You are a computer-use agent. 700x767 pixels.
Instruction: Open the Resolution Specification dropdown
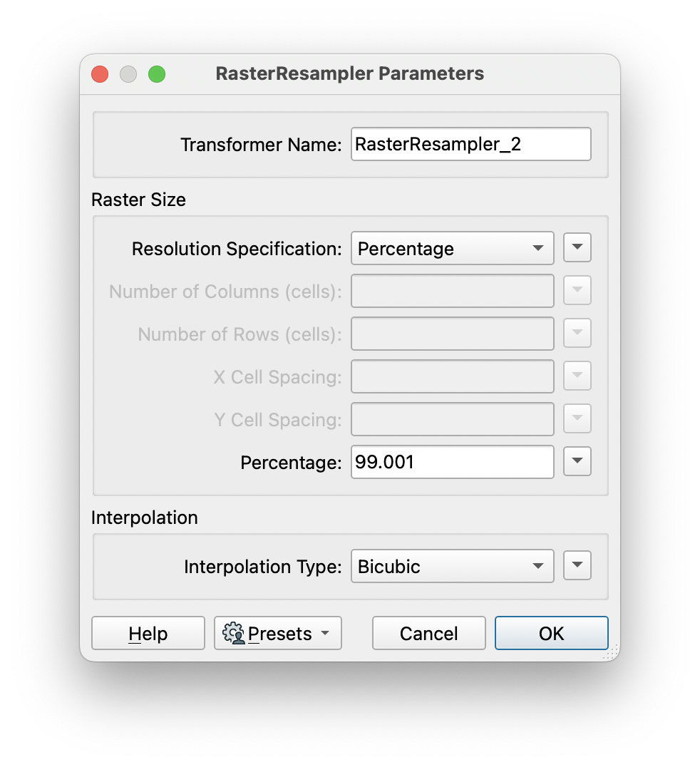452,248
